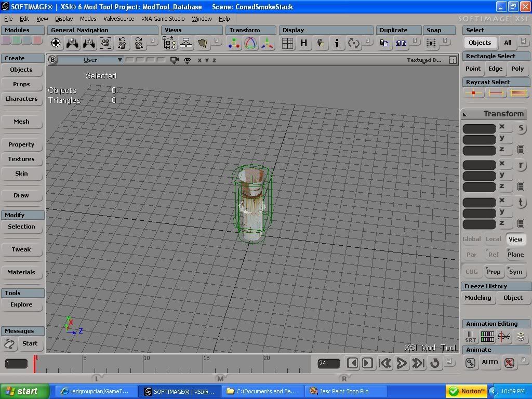Open Select panel options menu icon
This screenshot has height=399, width=532.
(x=523, y=41)
